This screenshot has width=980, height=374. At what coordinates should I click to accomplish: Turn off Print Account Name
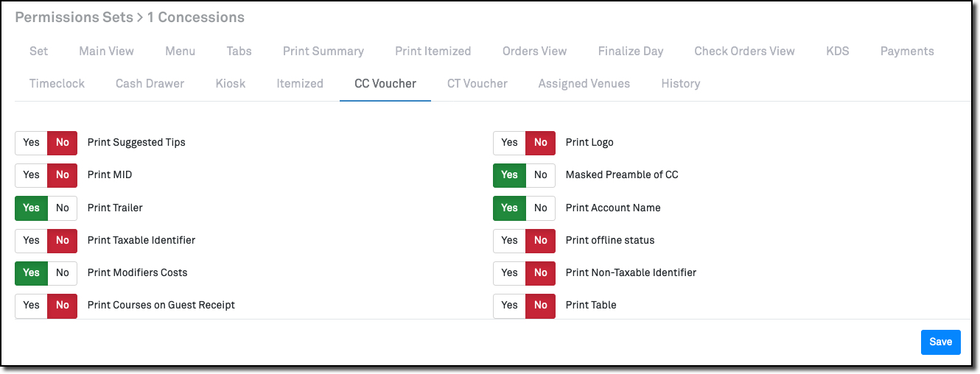(x=541, y=208)
